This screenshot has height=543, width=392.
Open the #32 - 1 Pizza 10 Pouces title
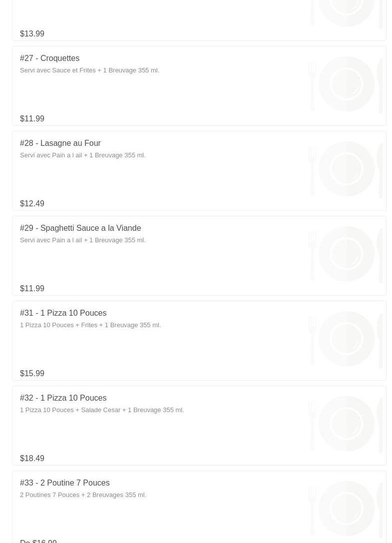(63, 398)
